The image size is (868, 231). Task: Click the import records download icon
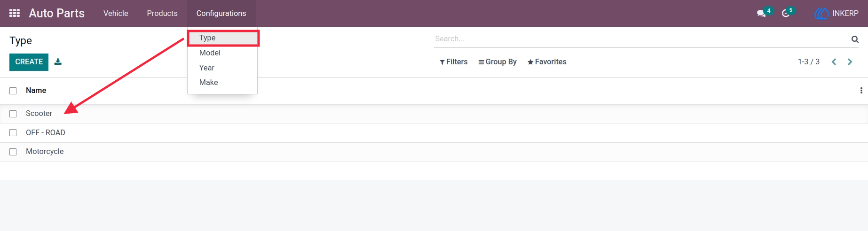58,62
